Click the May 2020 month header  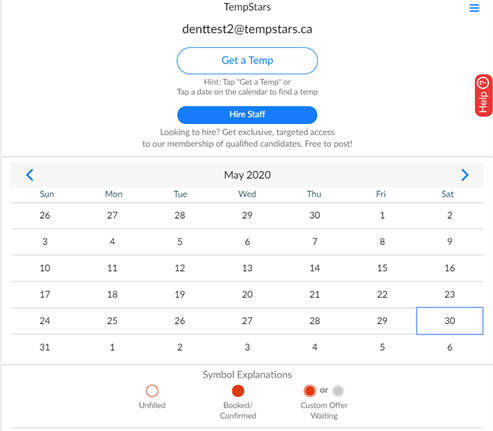tap(247, 175)
